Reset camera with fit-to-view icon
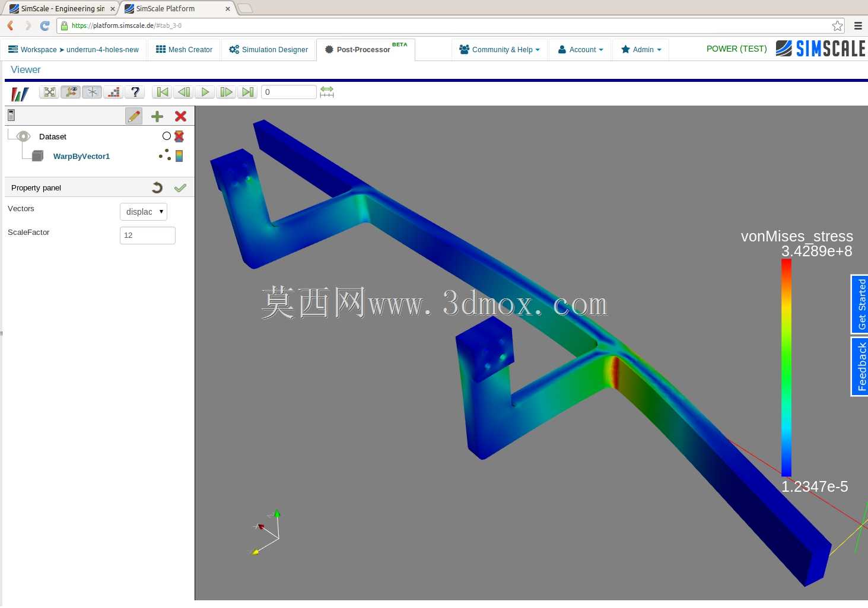 (x=49, y=92)
